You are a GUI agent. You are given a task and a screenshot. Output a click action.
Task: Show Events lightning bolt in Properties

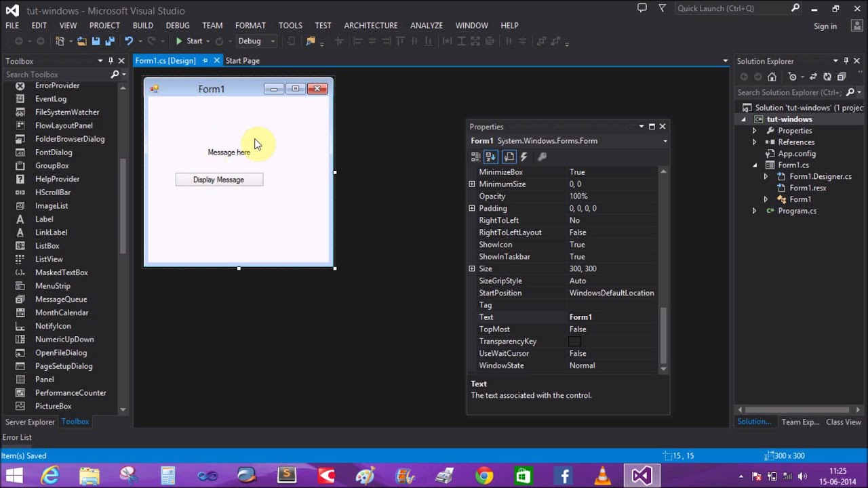524,157
